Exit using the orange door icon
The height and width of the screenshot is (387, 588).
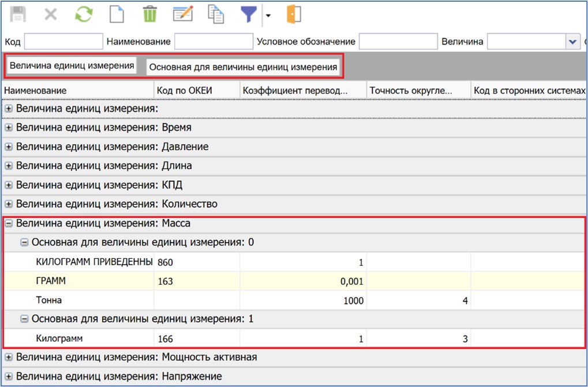pyautogui.click(x=294, y=14)
